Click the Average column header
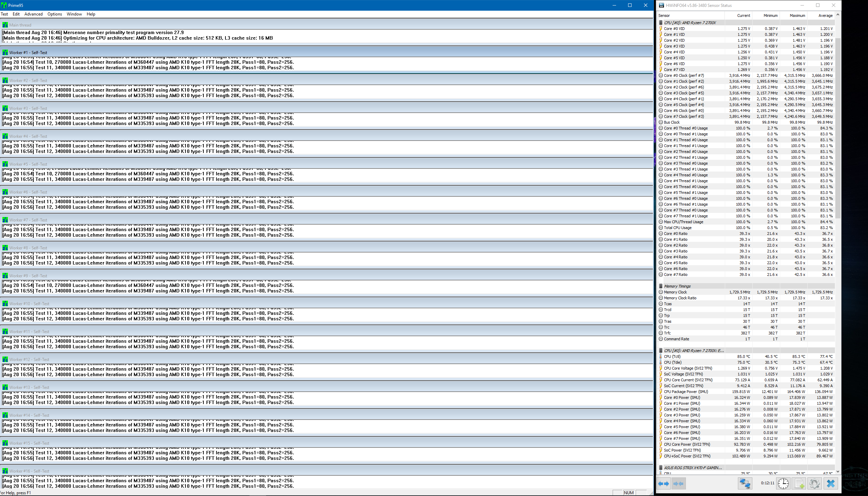This screenshot has width=868, height=496. (825, 15)
